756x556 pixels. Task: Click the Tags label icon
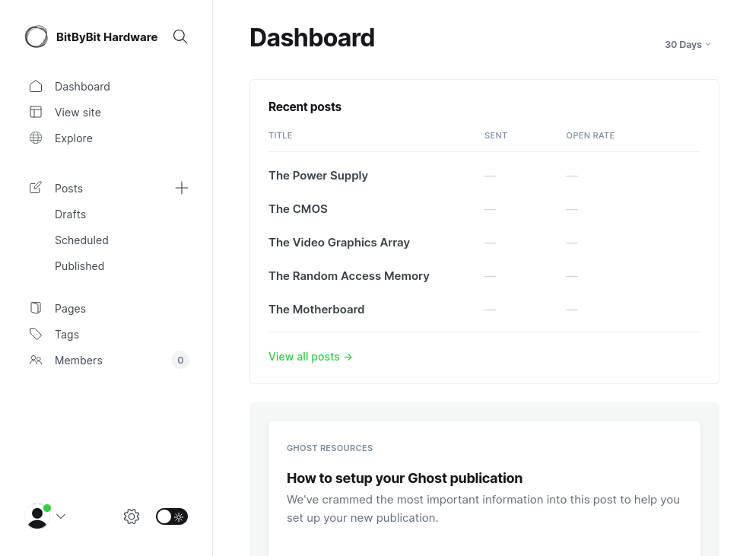[36, 334]
